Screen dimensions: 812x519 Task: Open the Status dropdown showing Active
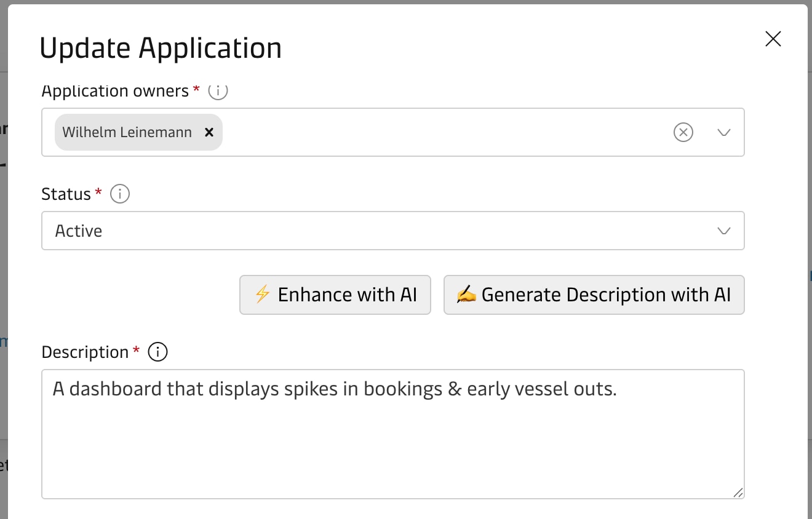pos(393,231)
